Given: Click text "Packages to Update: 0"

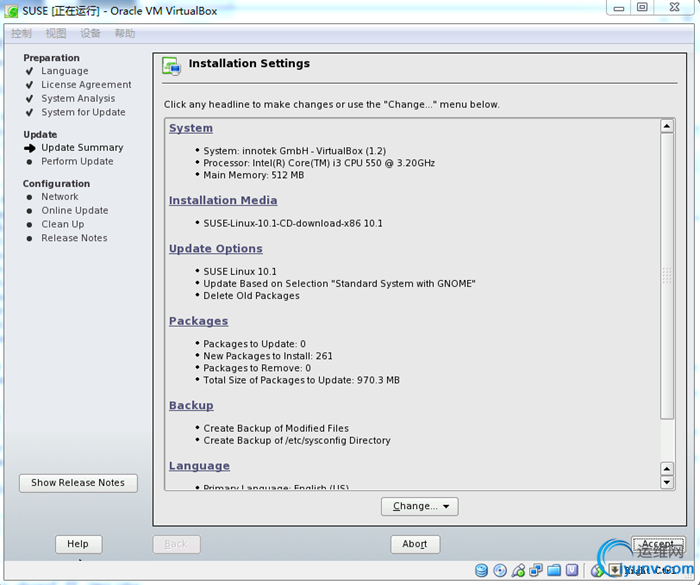Looking at the screenshot, I should 254,344.
